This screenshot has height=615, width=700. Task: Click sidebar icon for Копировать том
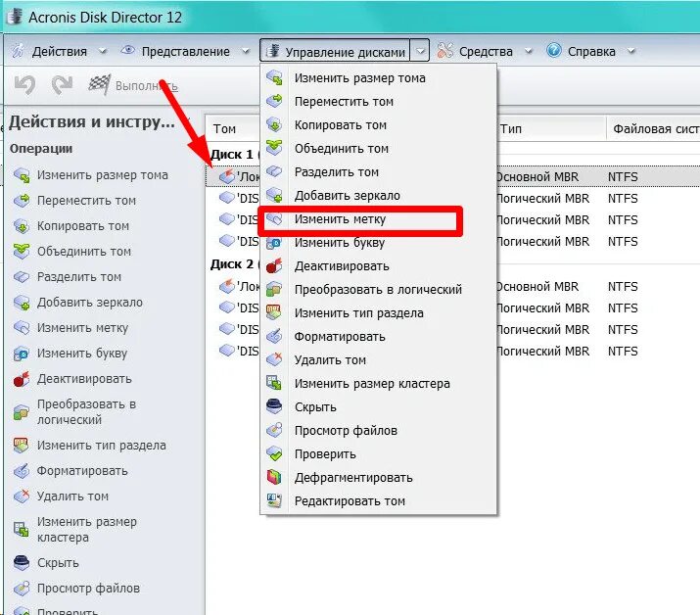pos(21,226)
